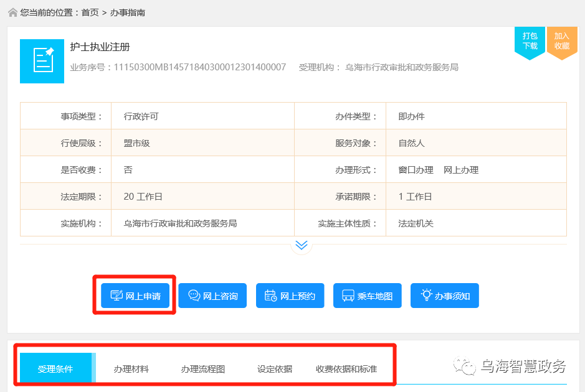
Task: Click the 网上申请 button
Action: [x=135, y=296]
